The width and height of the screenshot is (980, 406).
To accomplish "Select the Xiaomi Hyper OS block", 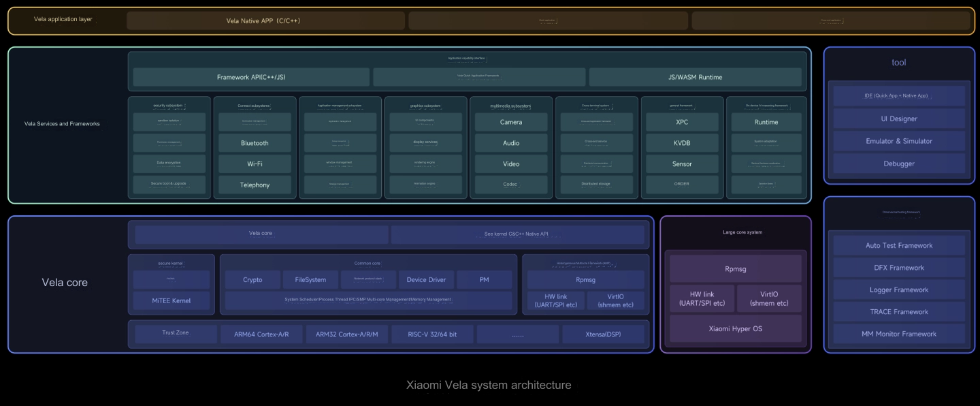I will pos(735,328).
